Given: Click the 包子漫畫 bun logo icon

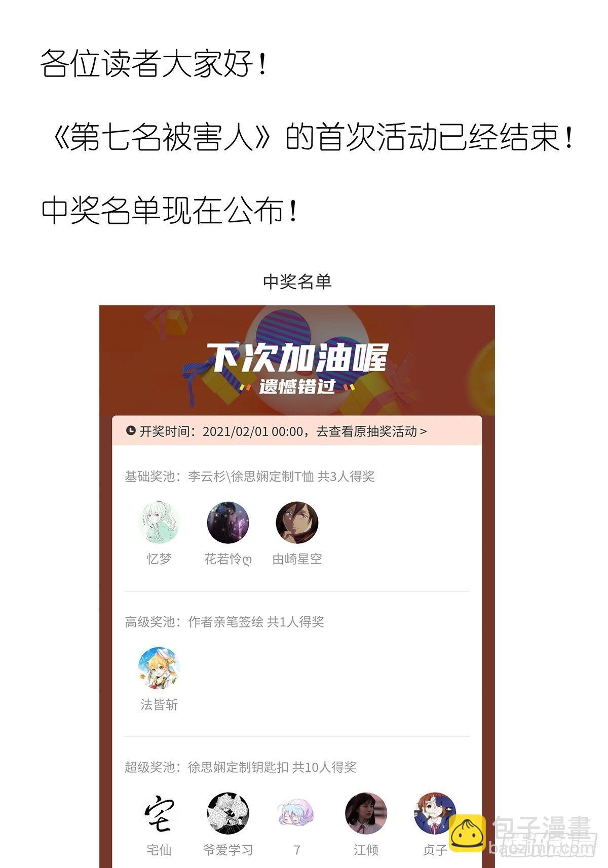Looking at the screenshot, I should [x=467, y=833].
